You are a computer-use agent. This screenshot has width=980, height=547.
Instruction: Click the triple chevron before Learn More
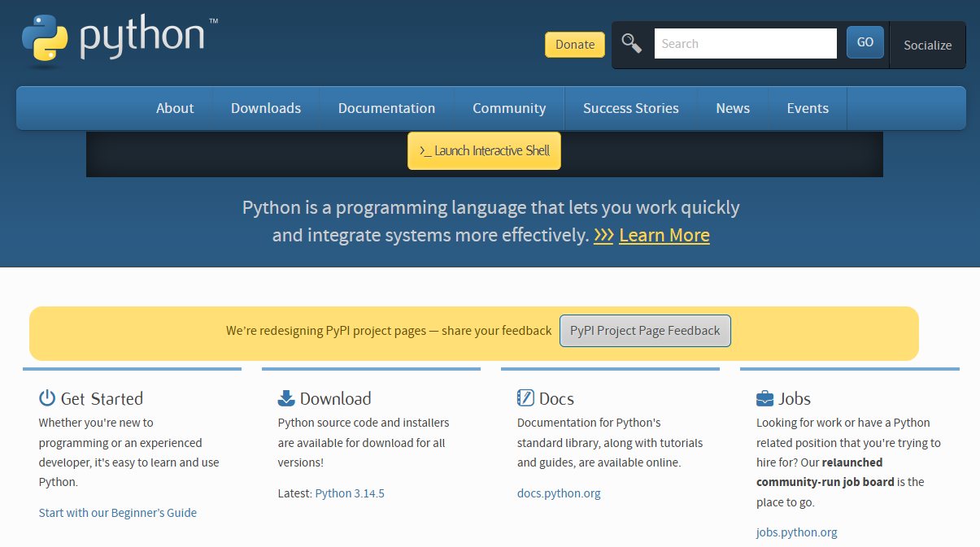(603, 235)
